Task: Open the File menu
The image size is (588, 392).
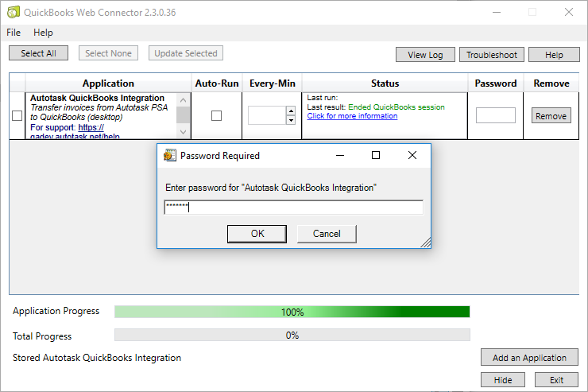Action: click(14, 33)
